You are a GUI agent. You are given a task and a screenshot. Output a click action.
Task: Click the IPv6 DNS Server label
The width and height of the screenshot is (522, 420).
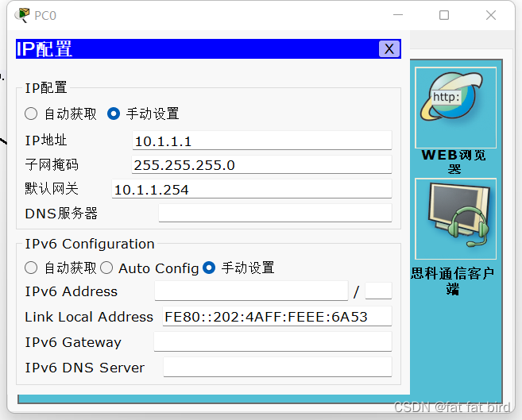pos(85,368)
